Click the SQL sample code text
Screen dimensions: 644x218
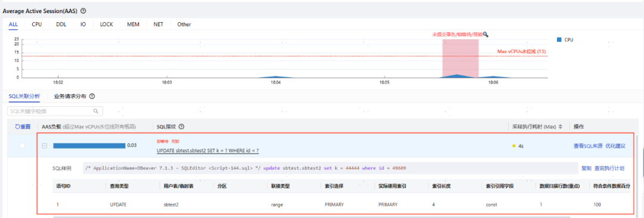(246, 168)
